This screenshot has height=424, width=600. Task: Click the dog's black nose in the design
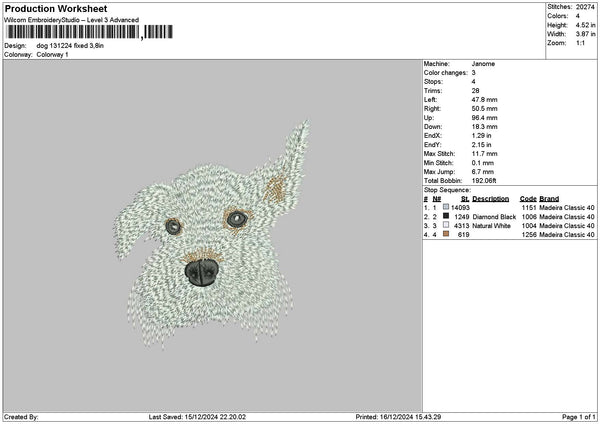pyautogui.click(x=202, y=270)
